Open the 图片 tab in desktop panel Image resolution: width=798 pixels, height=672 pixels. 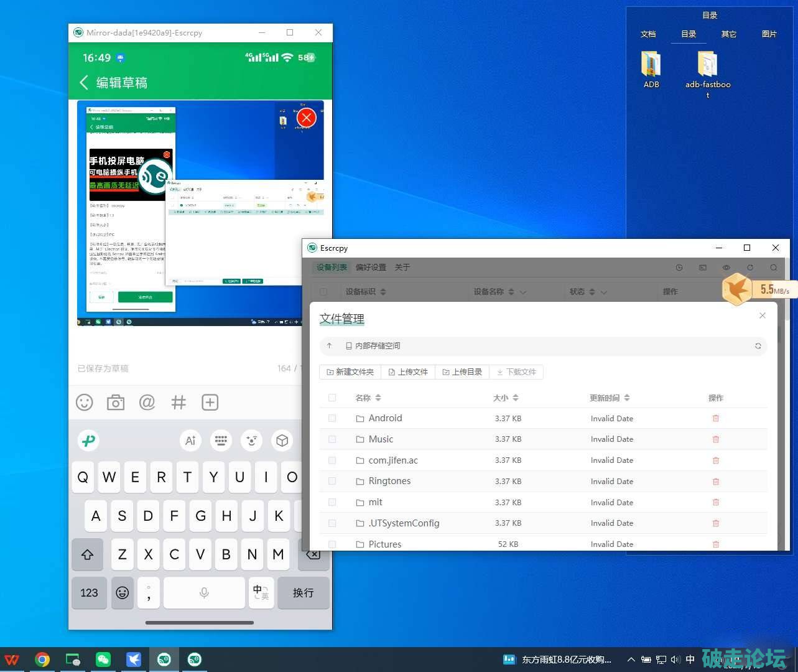(x=769, y=34)
